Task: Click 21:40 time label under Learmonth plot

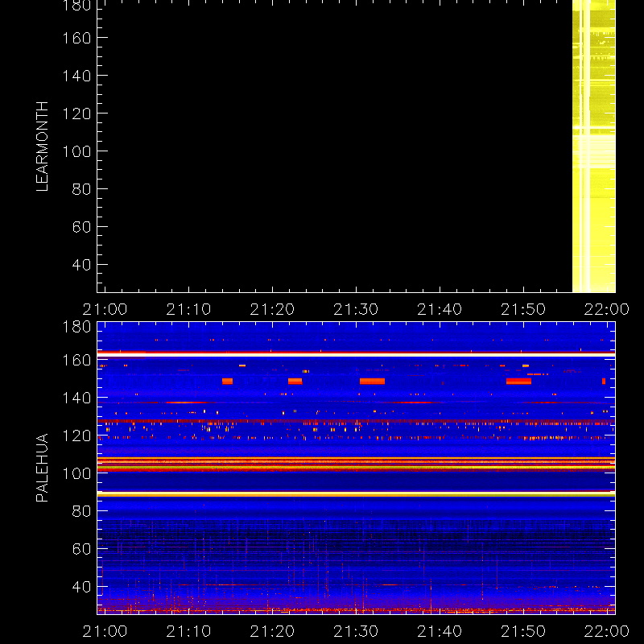Action: click(x=440, y=309)
